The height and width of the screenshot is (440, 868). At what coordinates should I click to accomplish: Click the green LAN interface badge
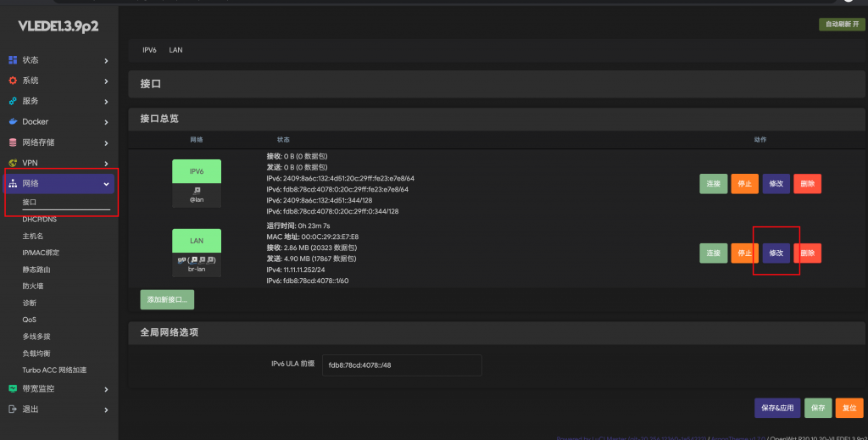tap(197, 241)
